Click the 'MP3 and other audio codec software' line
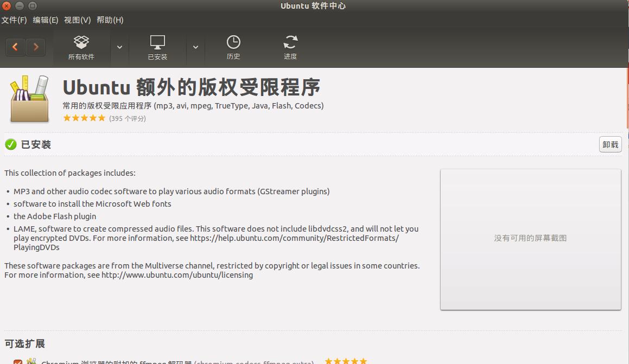 click(x=171, y=191)
